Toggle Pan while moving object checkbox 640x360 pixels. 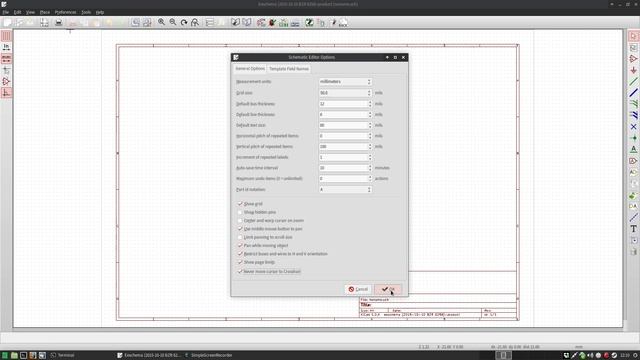[240, 245]
